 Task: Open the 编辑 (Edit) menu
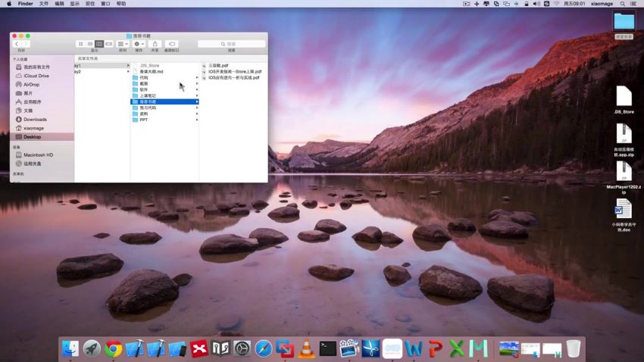click(x=59, y=4)
